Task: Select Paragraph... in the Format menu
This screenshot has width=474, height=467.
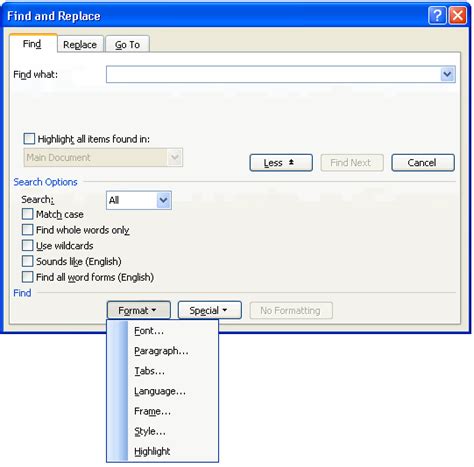Action: point(163,351)
